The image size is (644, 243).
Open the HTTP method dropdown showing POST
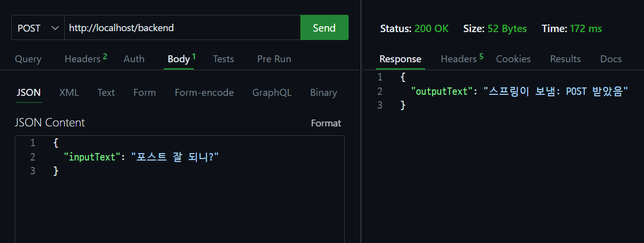click(x=37, y=28)
